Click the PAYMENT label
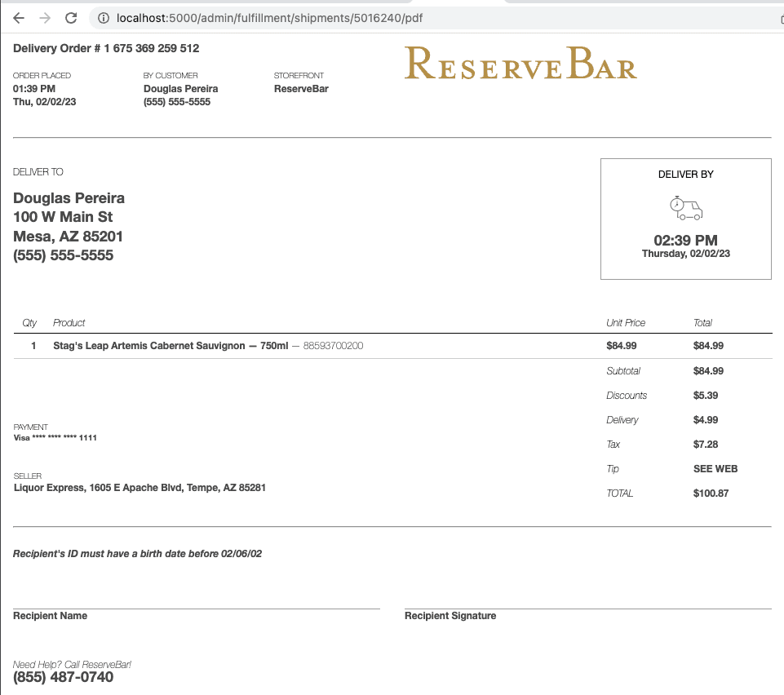The height and width of the screenshot is (695, 784). click(x=30, y=427)
